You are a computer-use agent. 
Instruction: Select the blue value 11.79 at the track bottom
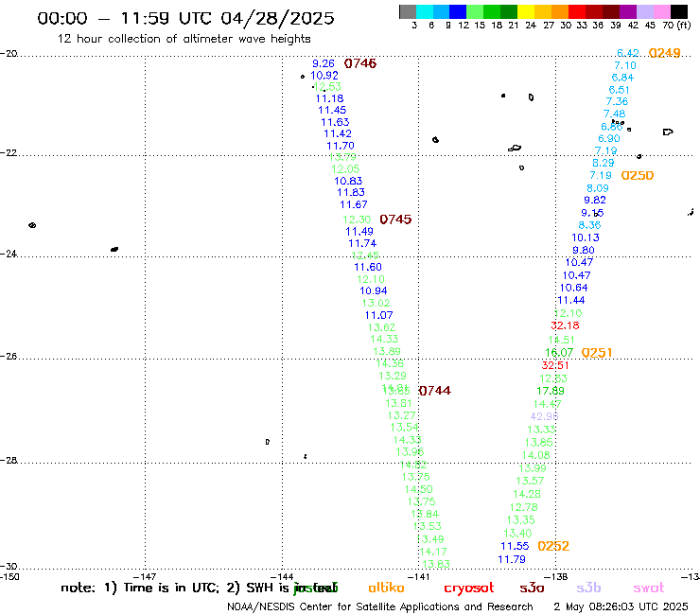click(512, 559)
